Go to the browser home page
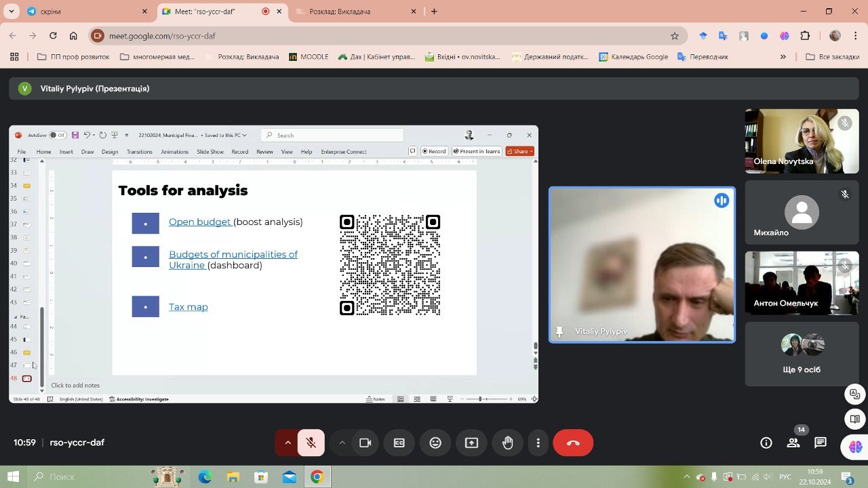868x488 pixels. click(x=73, y=36)
